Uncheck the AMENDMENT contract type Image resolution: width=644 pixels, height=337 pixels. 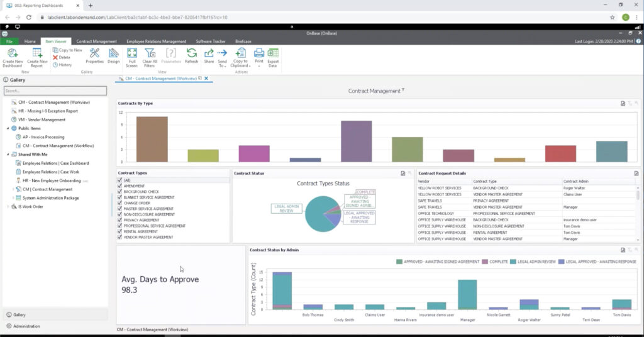tap(119, 186)
